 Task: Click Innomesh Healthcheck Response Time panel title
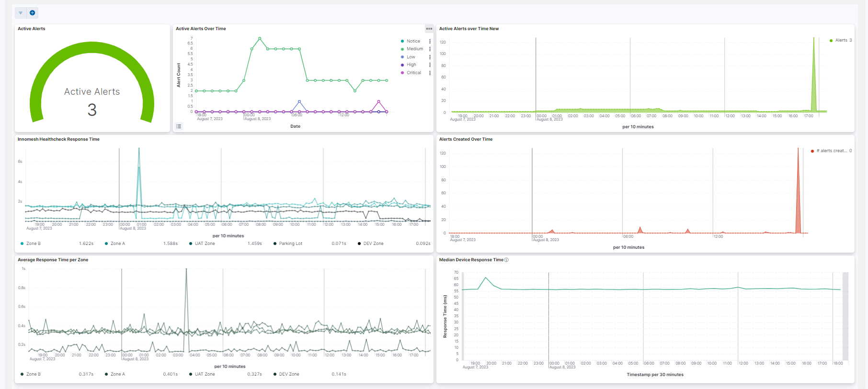[x=58, y=139]
